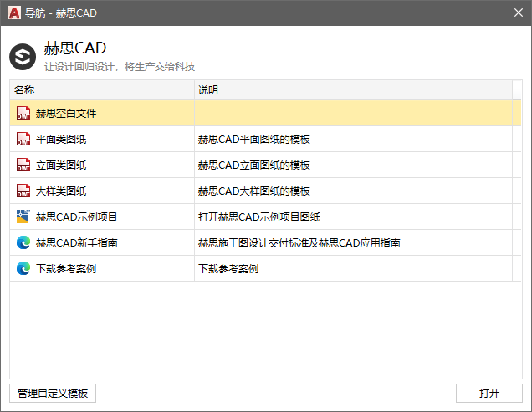The width and height of the screenshot is (532, 412).
Task: Click the DWT icon beside 平面类图纸
Action: click(x=23, y=139)
